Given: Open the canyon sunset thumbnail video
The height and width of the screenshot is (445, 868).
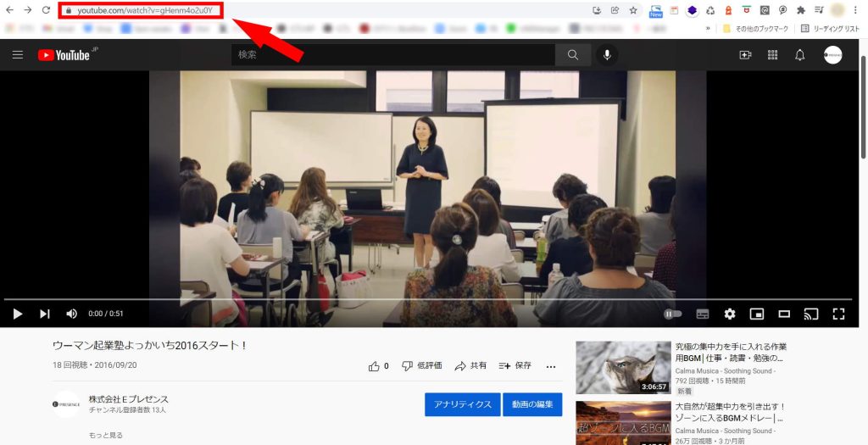Looking at the screenshot, I should point(623,423).
